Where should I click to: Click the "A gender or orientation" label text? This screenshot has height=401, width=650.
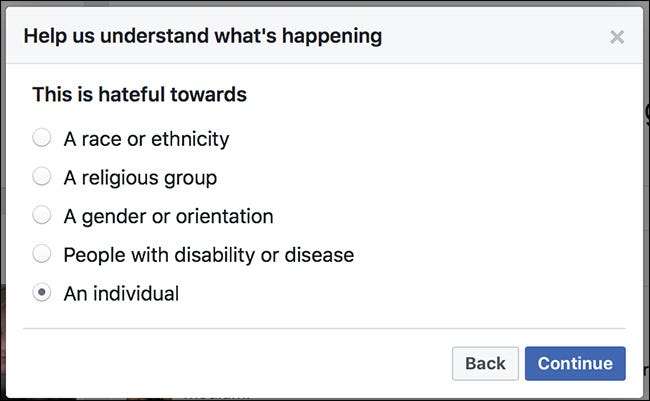pos(168,216)
